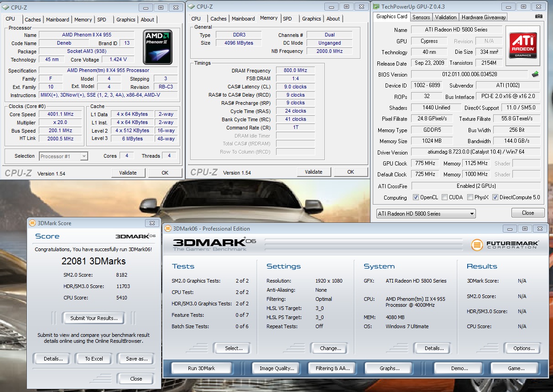This screenshot has height=392, width=553.
Task: Click the Resolution value 1920 x 1080
Action: [x=329, y=281]
